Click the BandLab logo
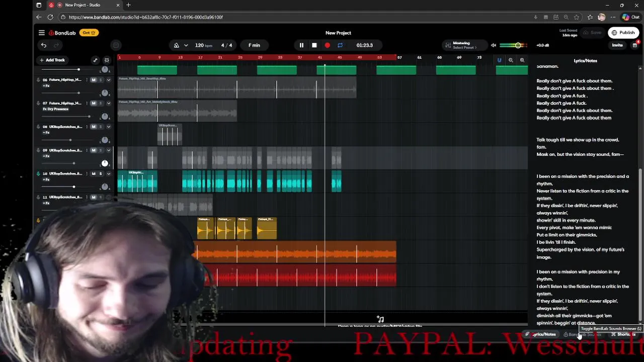Screen dimensions: 644x362 62,33
